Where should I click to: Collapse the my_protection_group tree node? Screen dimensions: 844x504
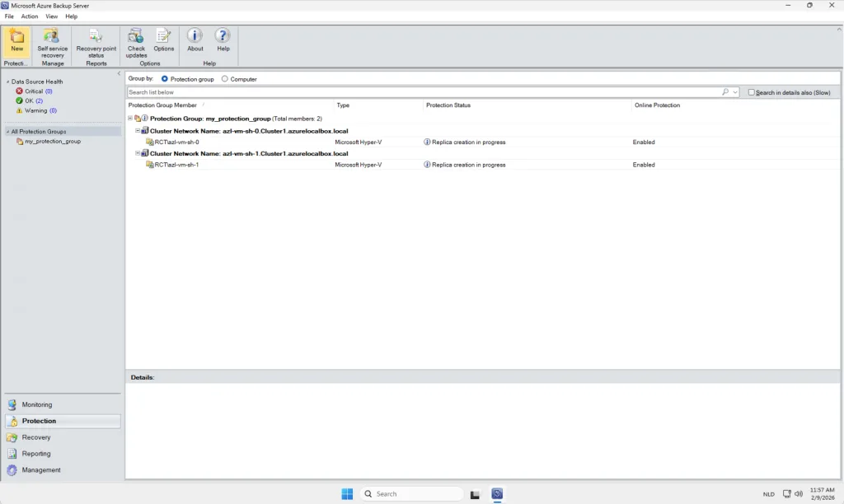(x=130, y=119)
